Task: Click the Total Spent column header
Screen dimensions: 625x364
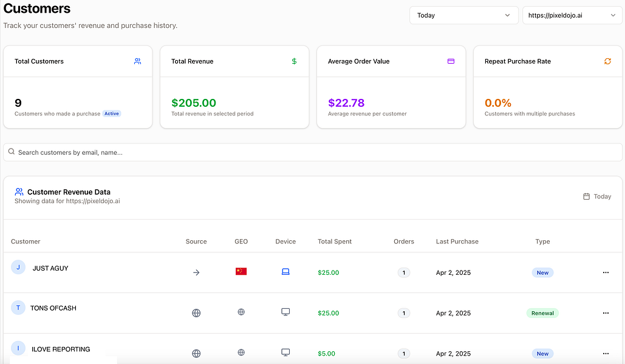Action: pos(335,241)
